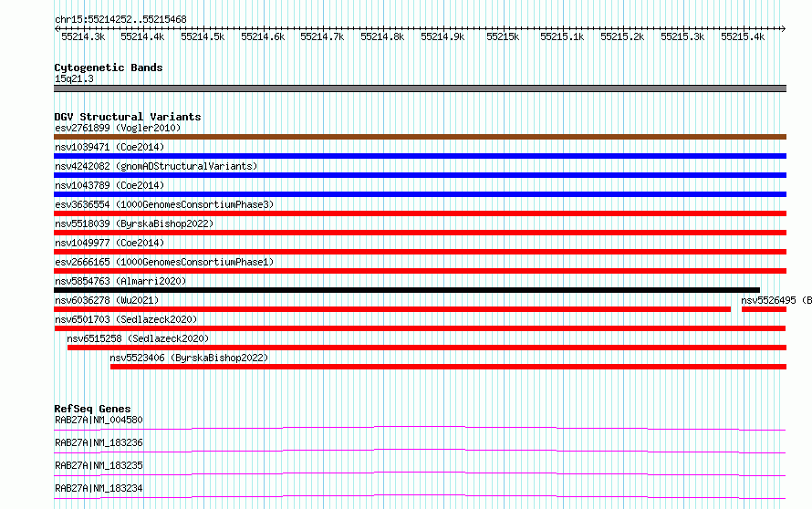Click the red nsv5518039 variant bar

420,233
